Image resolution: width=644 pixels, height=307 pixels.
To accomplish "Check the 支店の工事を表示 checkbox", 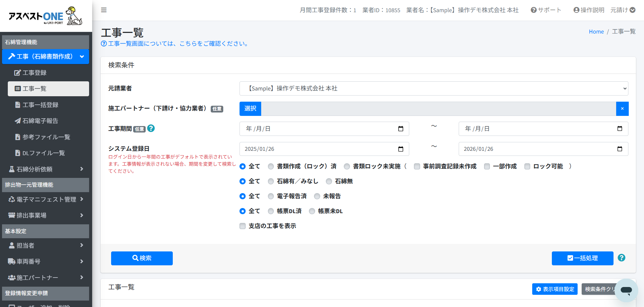I will click(x=243, y=226).
